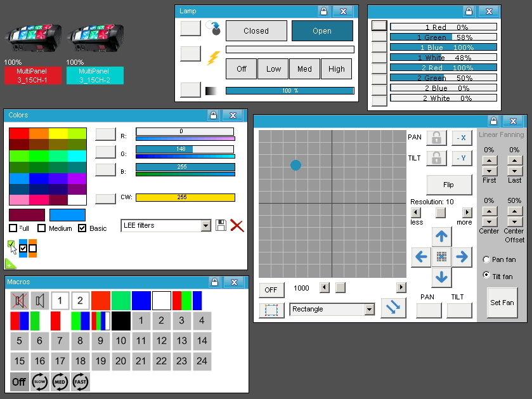Select the first MultiPanel 3_15CH-1 fixture

33,75
